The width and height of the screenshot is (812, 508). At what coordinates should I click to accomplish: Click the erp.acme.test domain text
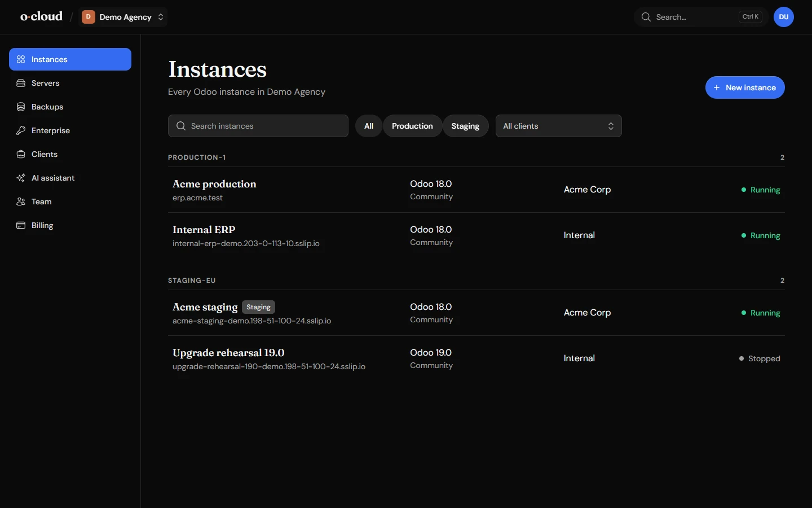click(x=197, y=198)
